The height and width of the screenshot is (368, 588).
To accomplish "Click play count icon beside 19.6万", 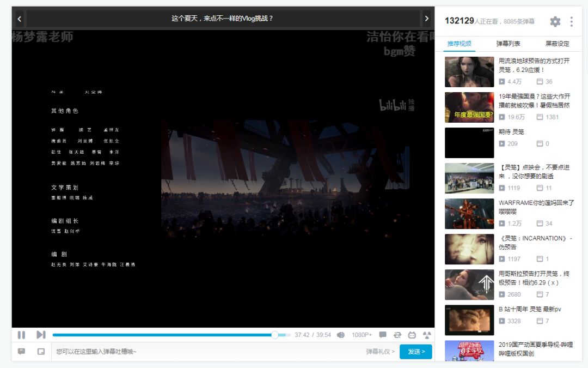I will (502, 117).
